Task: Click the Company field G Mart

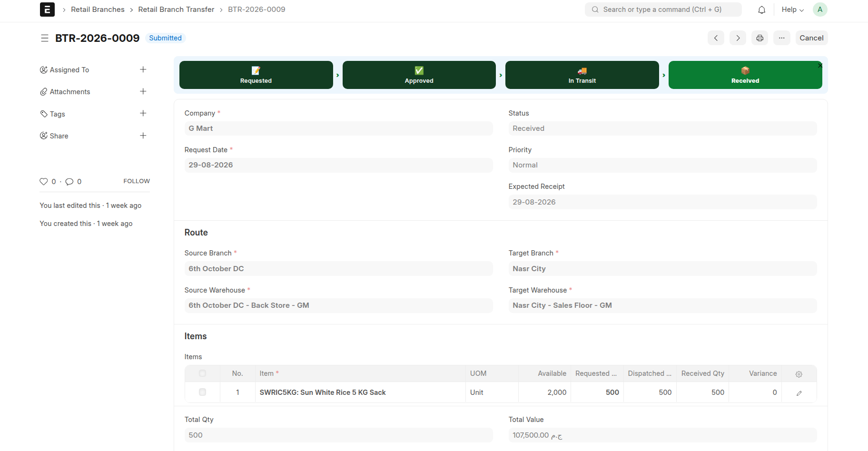Action: 338,128
